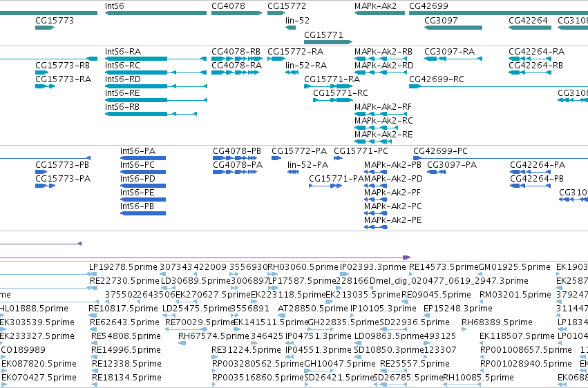Select transcript CG15773-RB

pyautogui.click(x=41, y=72)
